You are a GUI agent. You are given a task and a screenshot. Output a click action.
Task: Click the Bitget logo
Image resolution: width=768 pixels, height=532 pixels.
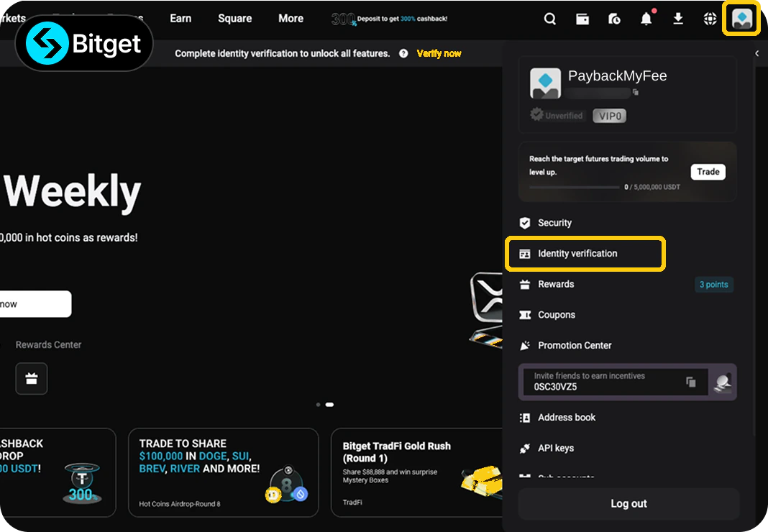coord(84,44)
